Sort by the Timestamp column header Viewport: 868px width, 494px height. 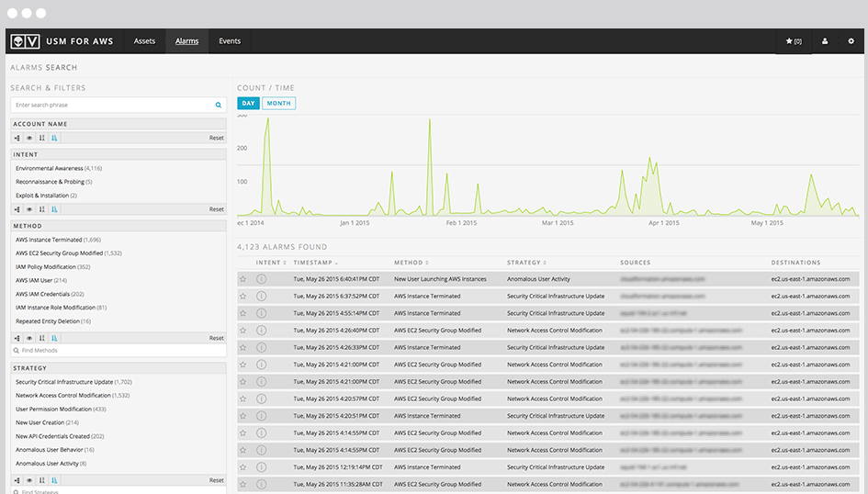pyautogui.click(x=316, y=263)
